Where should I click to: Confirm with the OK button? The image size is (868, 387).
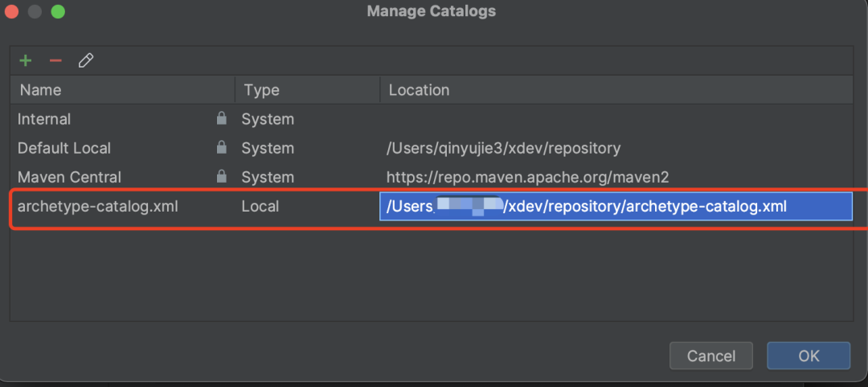pyautogui.click(x=808, y=356)
